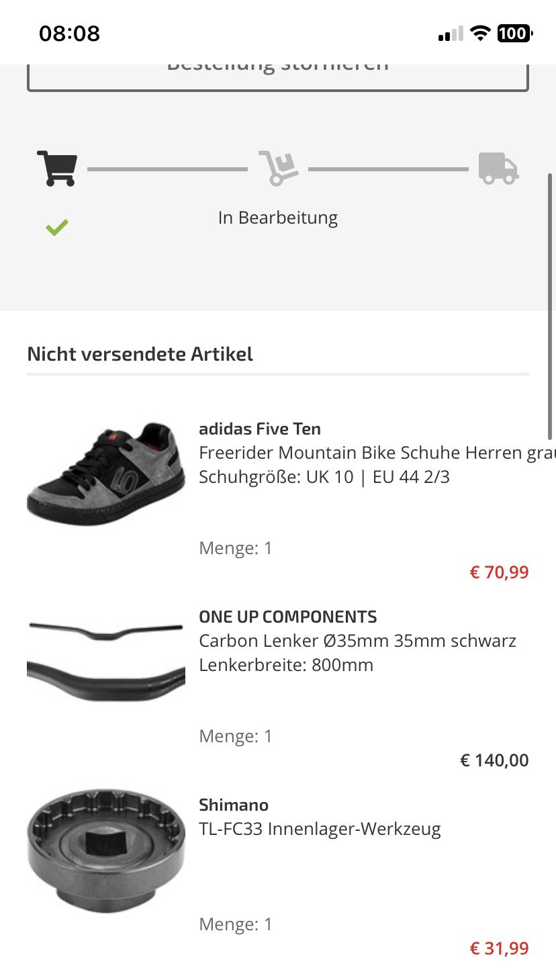
Task: Tap the ONE UP COMPONENTS brand name
Action: [x=287, y=617]
